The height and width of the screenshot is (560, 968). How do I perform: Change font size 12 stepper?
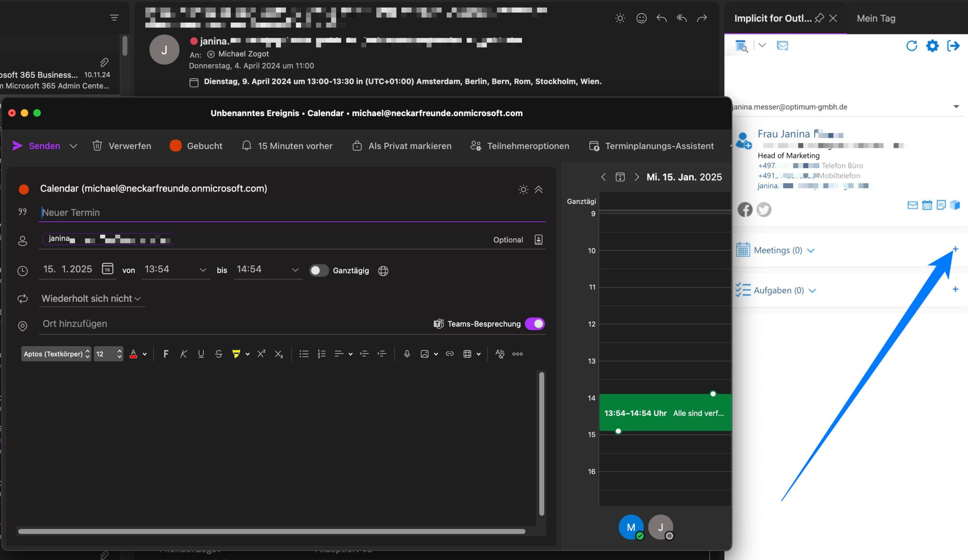point(119,354)
